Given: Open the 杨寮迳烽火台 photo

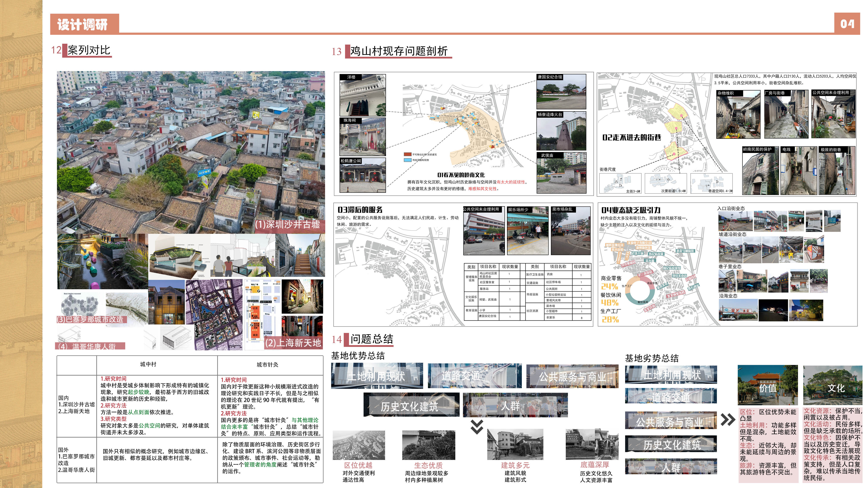Looking at the screenshot, I should [561, 131].
